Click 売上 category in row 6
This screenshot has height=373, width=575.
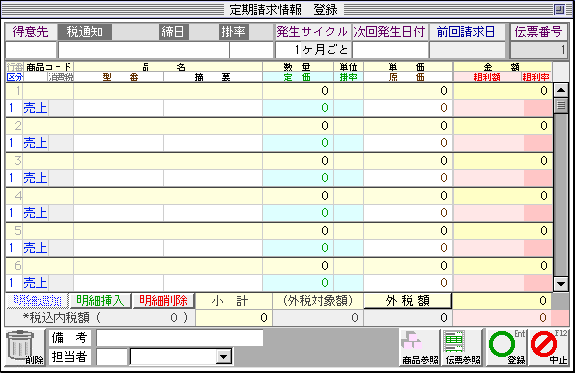coord(36,283)
